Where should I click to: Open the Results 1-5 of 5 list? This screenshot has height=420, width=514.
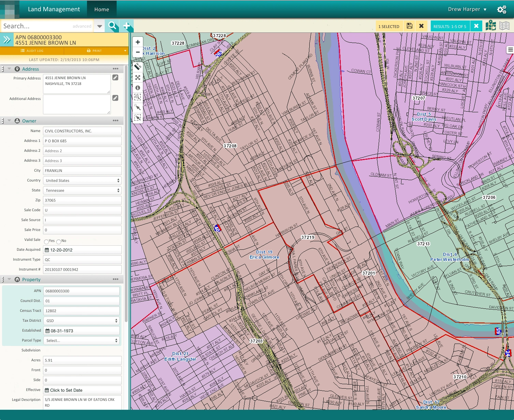click(x=450, y=26)
